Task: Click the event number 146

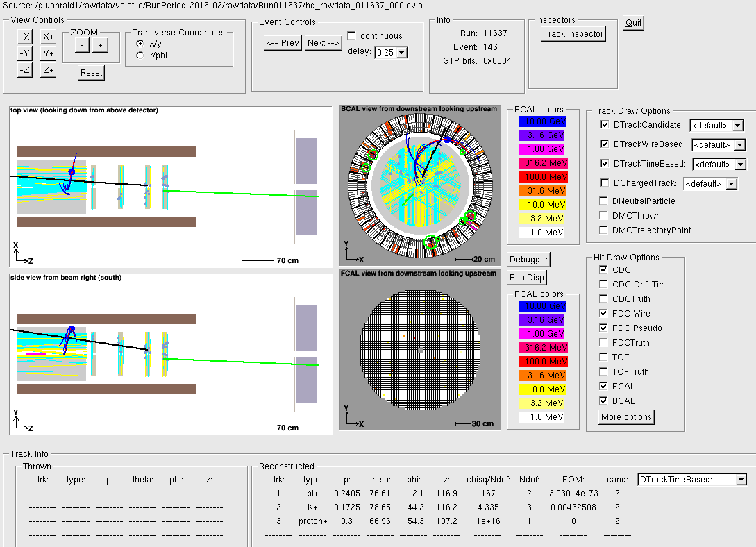Action: coord(490,47)
